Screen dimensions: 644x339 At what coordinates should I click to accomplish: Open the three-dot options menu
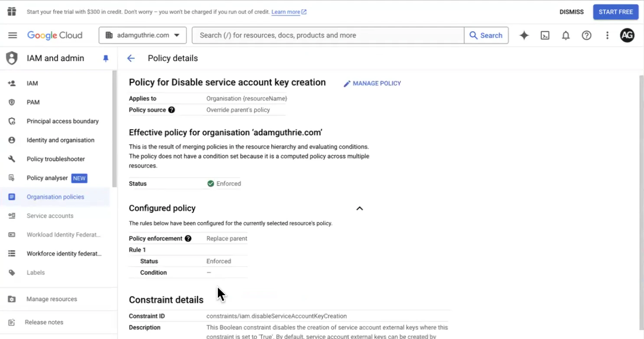pyautogui.click(x=607, y=35)
